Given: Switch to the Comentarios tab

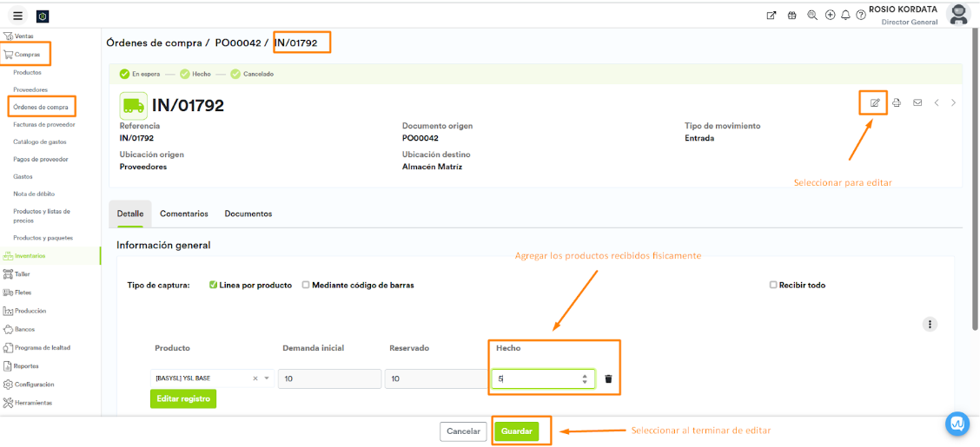Looking at the screenshot, I should pos(184,214).
